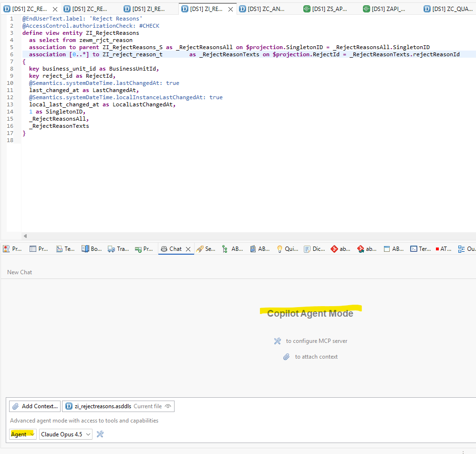The height and width of the screenshot is (454, 476).
Task: Open the Agent mode dropdown
Action: click(x=22, y=434)
